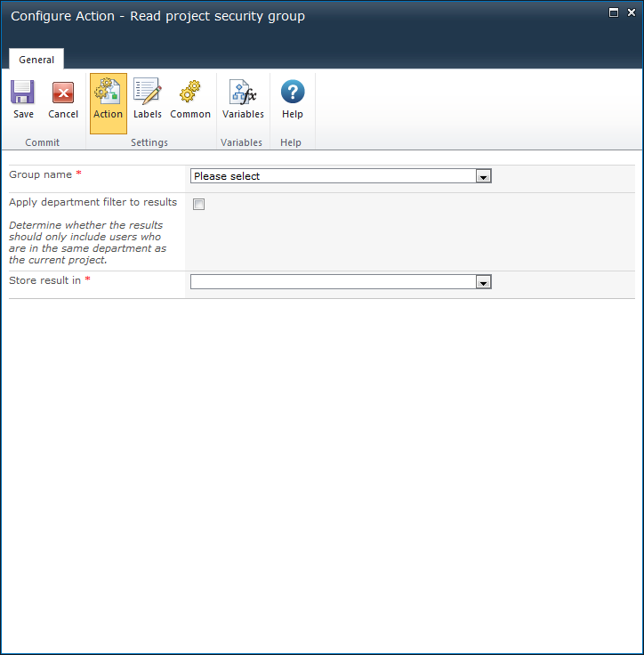Select the Action settings icon
Image resolution: width=644 pixels, height=655 pixels.
[x=108, y=93]
